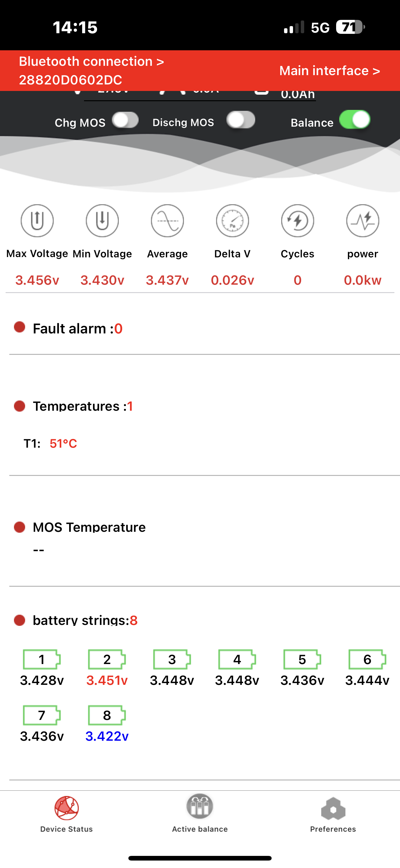400x868 pixels.
Task: Tap the Fault alarm count row
Action: click(x=78, y=328)
